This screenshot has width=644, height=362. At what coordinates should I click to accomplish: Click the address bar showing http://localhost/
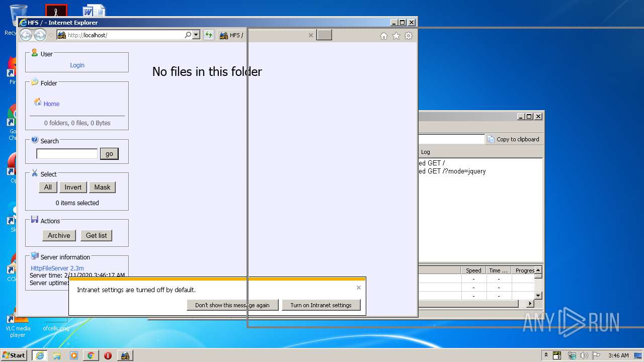[125, 35]
